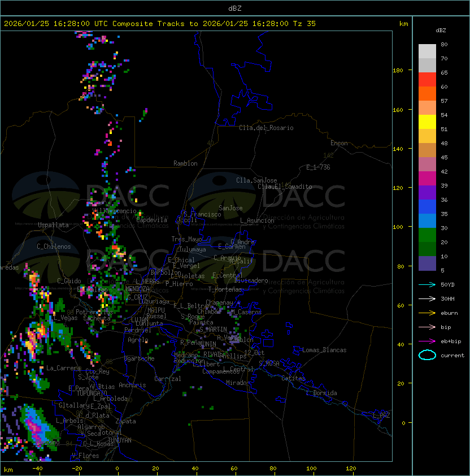
Task: Click the magenta eb+bip arrow legend icon
Action: pos(427,341)
